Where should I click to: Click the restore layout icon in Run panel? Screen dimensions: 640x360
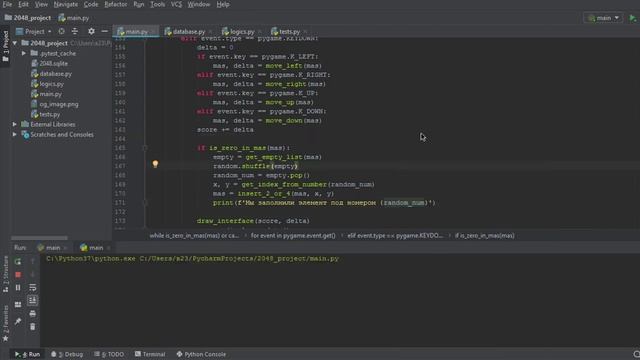pyautogui.click(x=18, y=304)
